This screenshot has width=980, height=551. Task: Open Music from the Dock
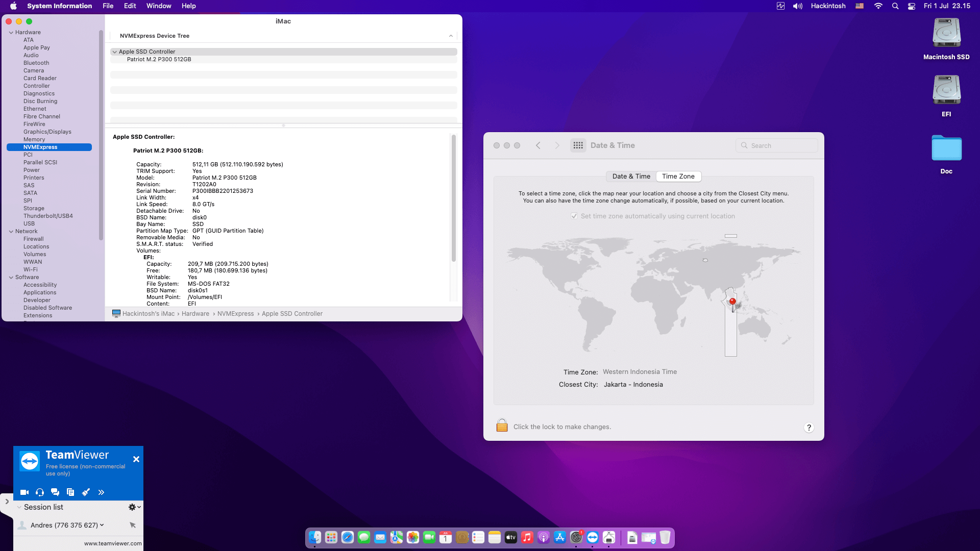527,537
